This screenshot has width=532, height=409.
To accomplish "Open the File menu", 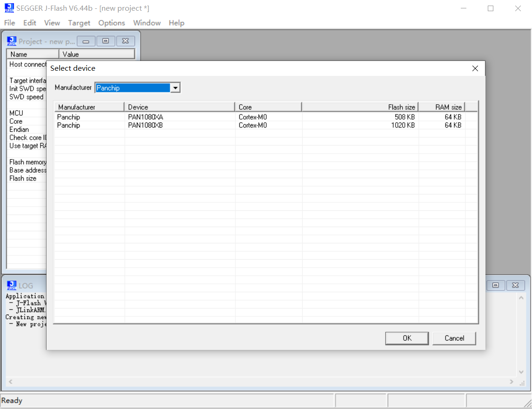I will (9, 23).
